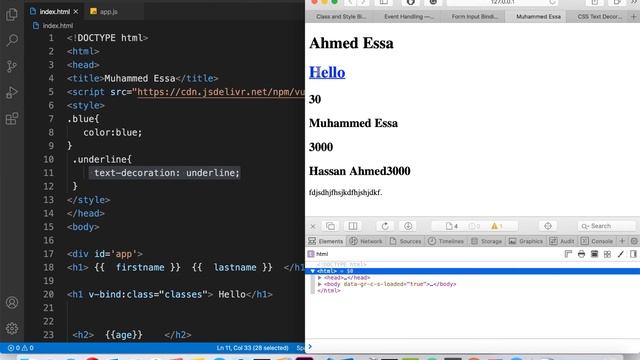
Task: Click the inspector download archive icon
Action: [408, 226]
